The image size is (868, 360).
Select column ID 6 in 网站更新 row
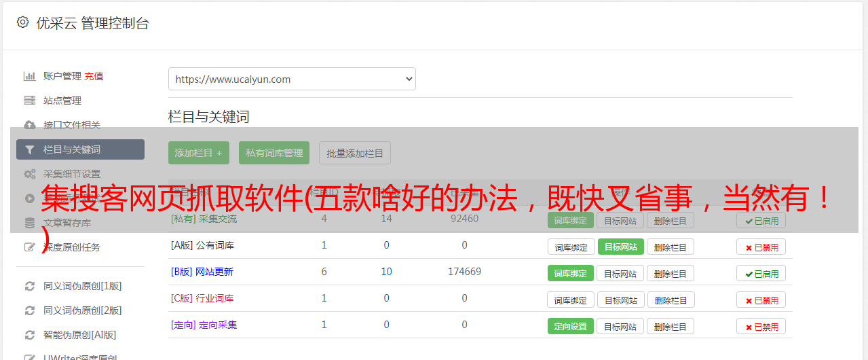click(324, 272)
